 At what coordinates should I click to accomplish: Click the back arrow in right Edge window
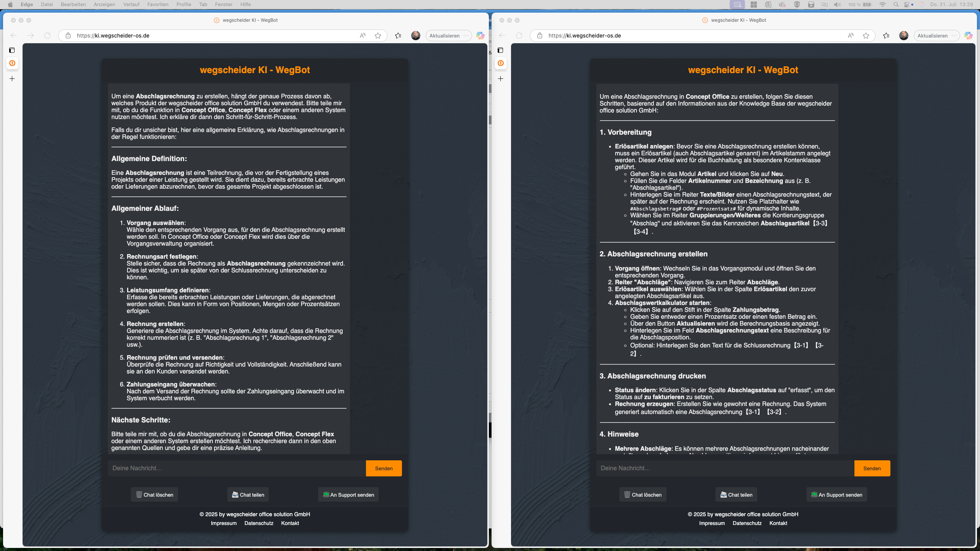point(502,36)
